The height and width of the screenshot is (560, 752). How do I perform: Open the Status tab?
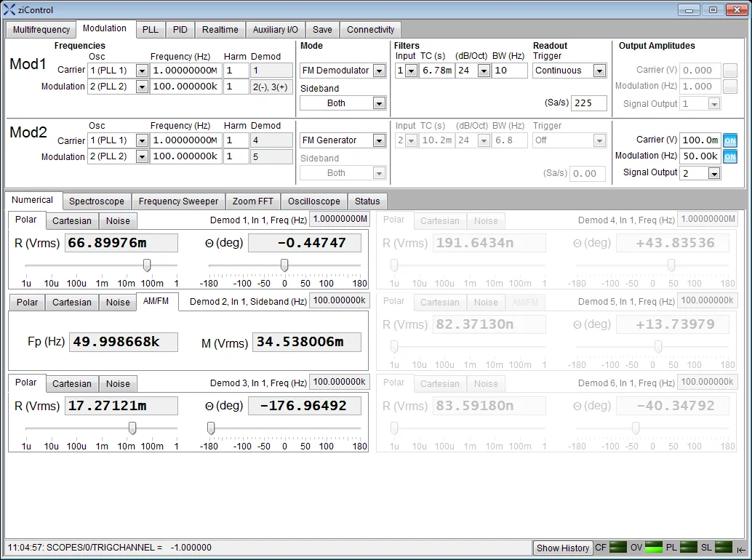coord(367,201)
